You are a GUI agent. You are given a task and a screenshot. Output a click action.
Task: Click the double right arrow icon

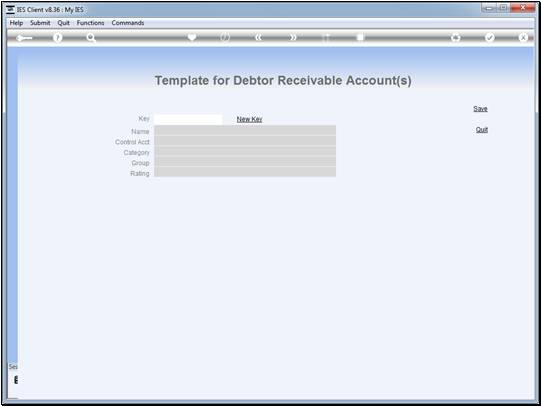click(x=293, y=37)
